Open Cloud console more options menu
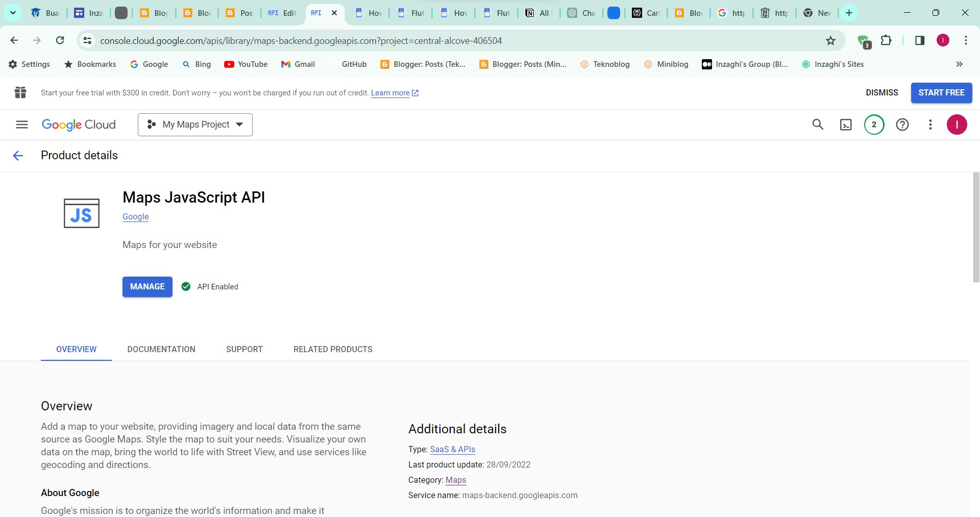Image resolution: width=980 pixels, height=517 pixels. point(930,125)
